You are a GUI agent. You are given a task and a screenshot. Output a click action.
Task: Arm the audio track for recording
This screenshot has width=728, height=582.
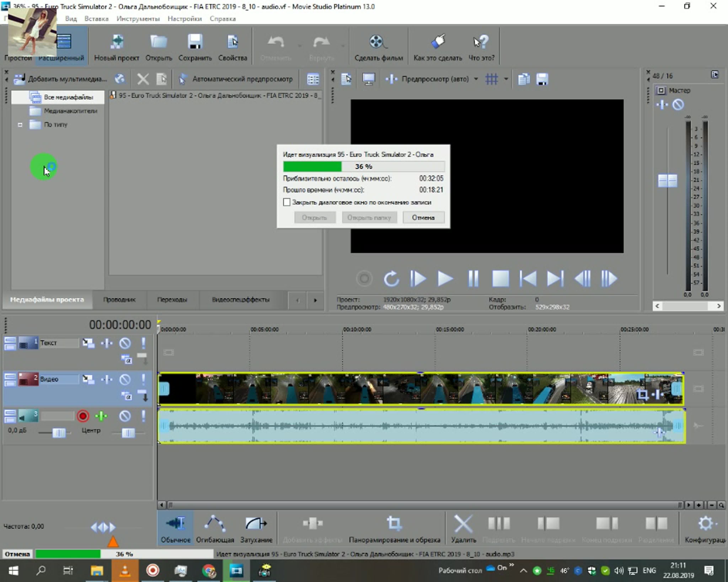83,416
